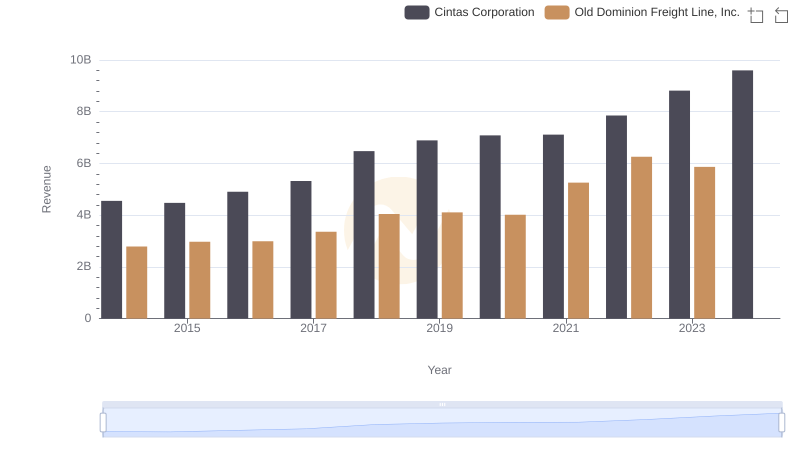The image size is (800, 461).
Task: Click the Old Dominion bar for 2021
Action: 579,250
